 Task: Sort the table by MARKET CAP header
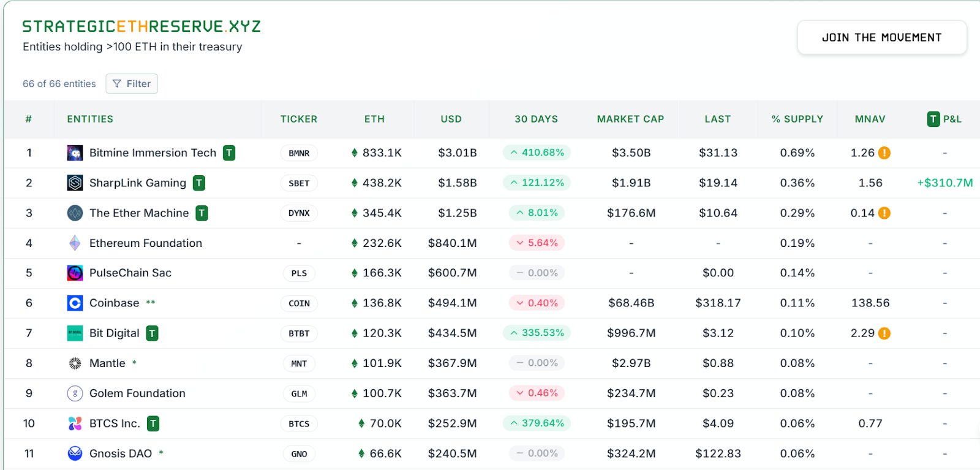[630, 119]
